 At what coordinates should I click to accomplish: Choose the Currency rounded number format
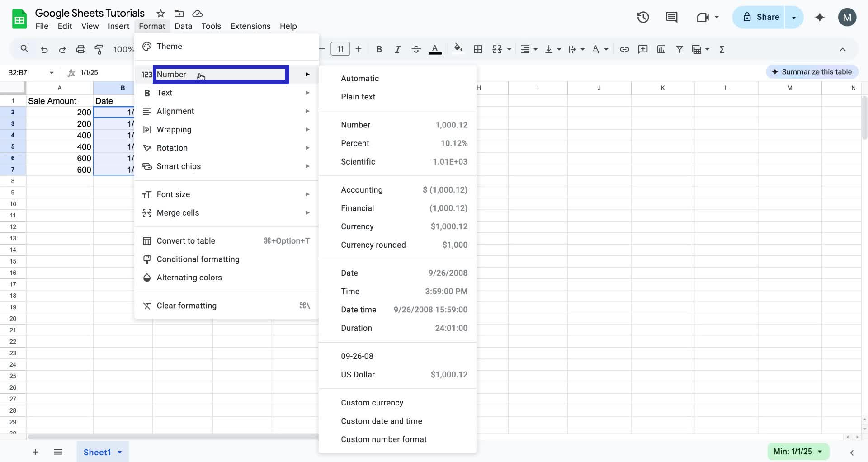pos(373,245)
